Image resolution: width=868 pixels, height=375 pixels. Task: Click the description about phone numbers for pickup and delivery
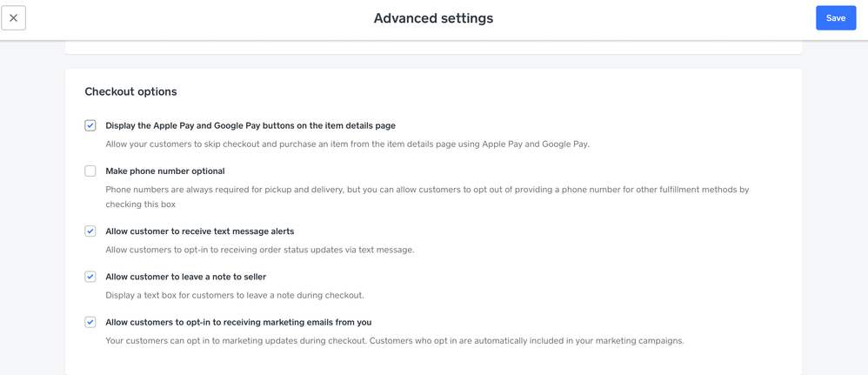coord(426,197)
